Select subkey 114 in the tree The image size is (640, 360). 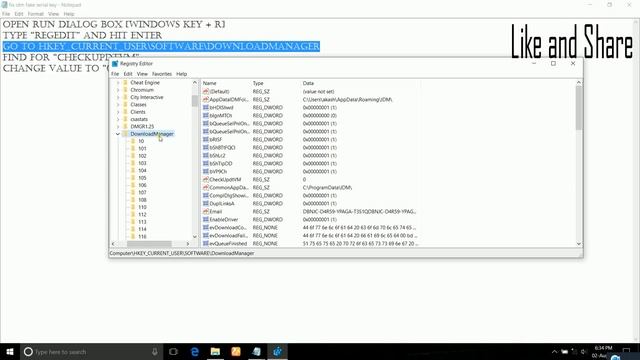(x=142, y=229)
